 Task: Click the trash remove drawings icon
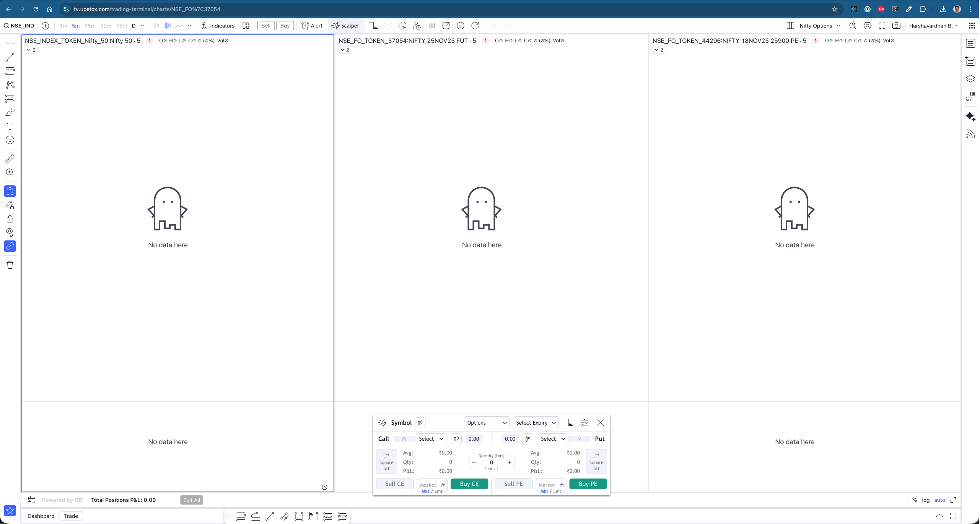tap(10, 265)
